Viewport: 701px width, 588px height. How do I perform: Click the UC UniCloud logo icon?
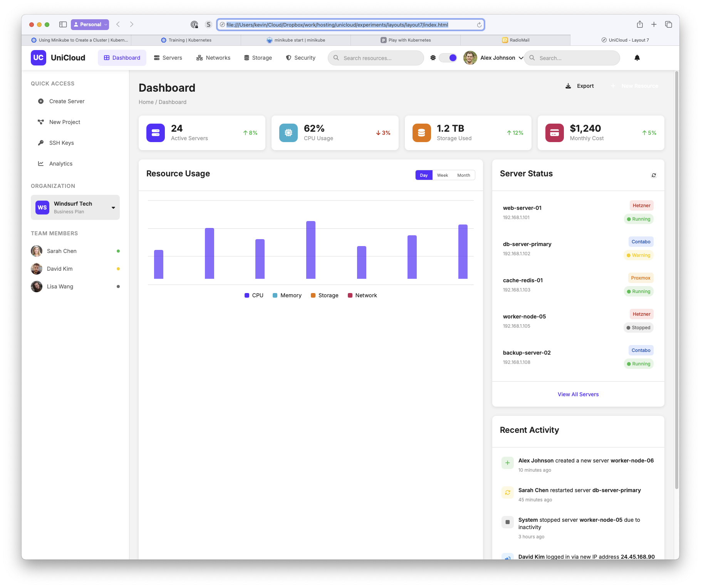pyautogui.click(x=39, y=58)
